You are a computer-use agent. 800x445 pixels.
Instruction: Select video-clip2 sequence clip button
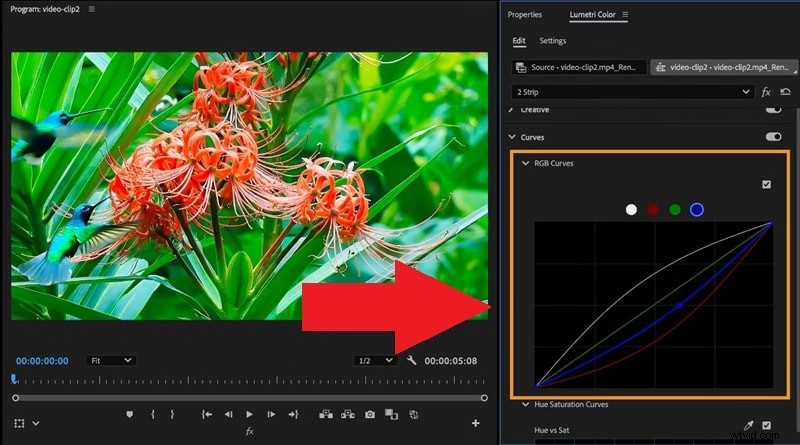click(723, 67)
